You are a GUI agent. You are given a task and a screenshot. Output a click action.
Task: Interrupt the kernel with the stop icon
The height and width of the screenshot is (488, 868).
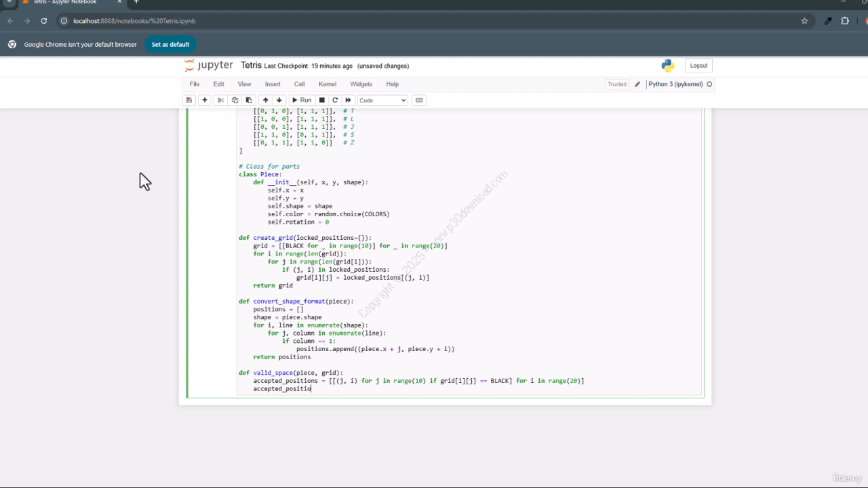point(322,100)
